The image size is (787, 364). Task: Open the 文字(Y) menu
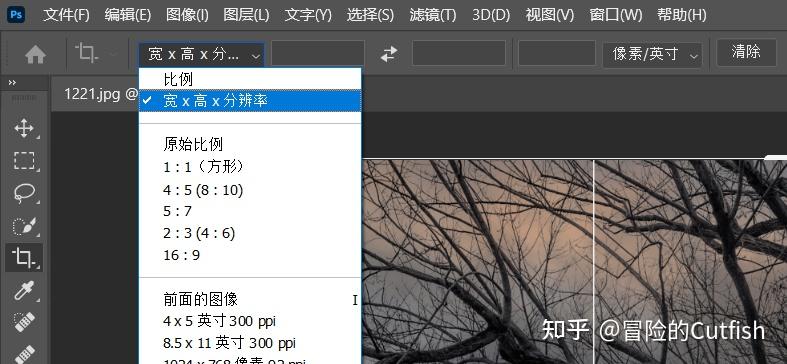(x=308, y=15)
